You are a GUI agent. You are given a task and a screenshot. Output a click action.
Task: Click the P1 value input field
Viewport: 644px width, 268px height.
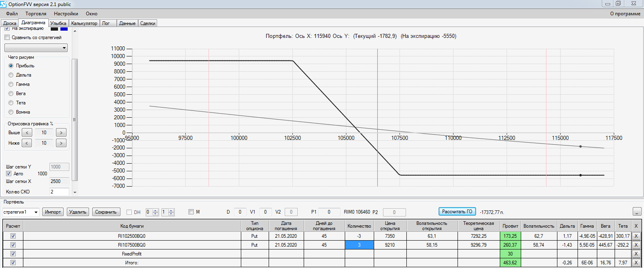329,212
